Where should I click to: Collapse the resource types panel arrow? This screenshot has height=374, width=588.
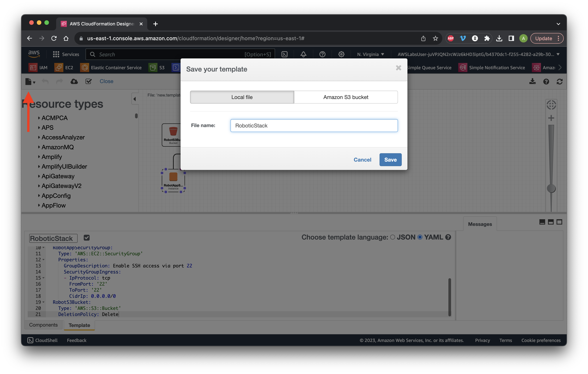click(x=135, y=99)
